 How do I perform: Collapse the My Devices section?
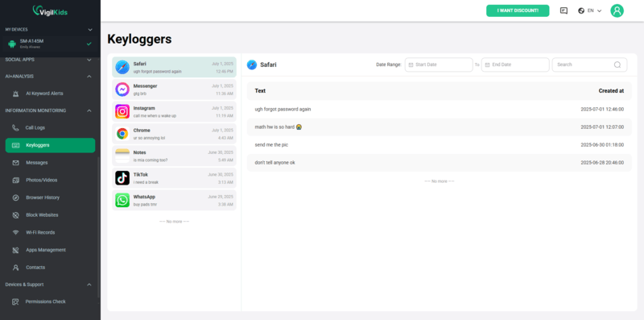tap(90, 30)
